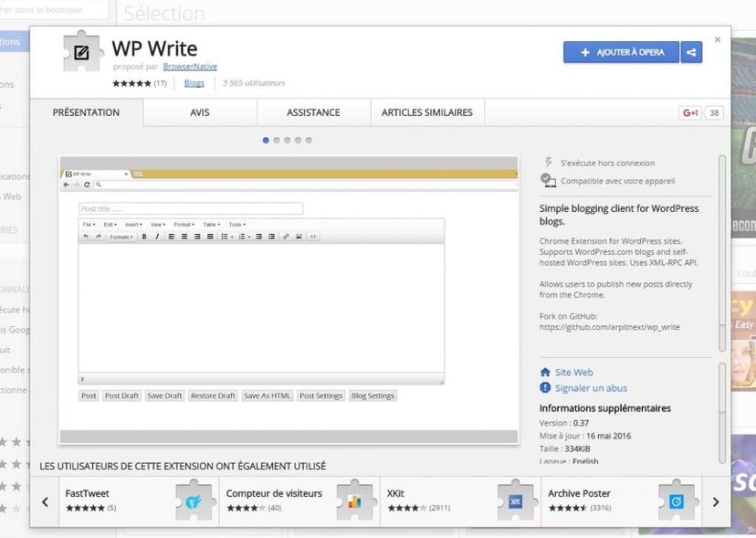Click the device compatibility checkmark icon

(x=550, y=179)
